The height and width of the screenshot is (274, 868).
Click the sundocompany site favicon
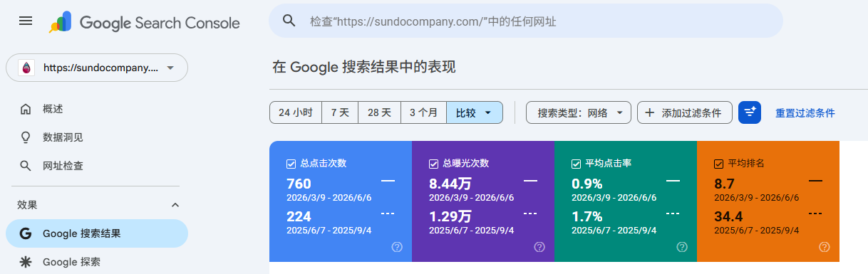click(26, 68)
